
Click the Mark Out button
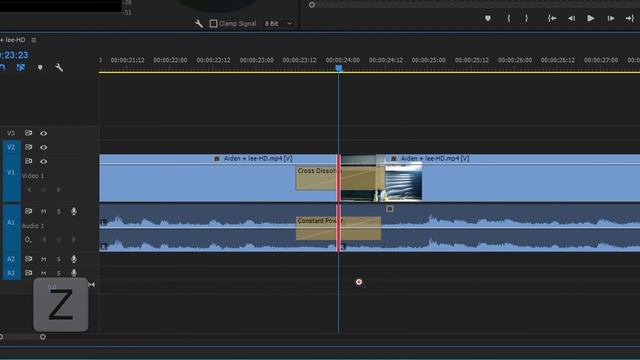point(527,18)
